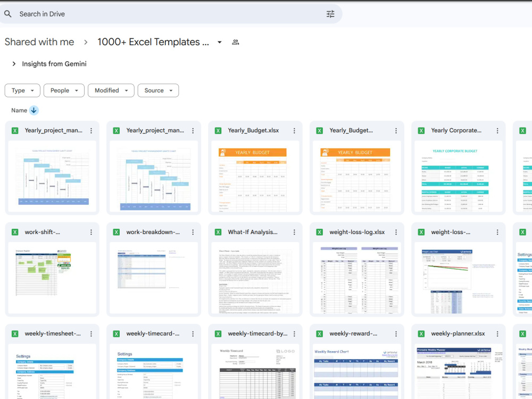Open more options for weekly-timecard-... file
Screen dimensions: 532x399
193,334
